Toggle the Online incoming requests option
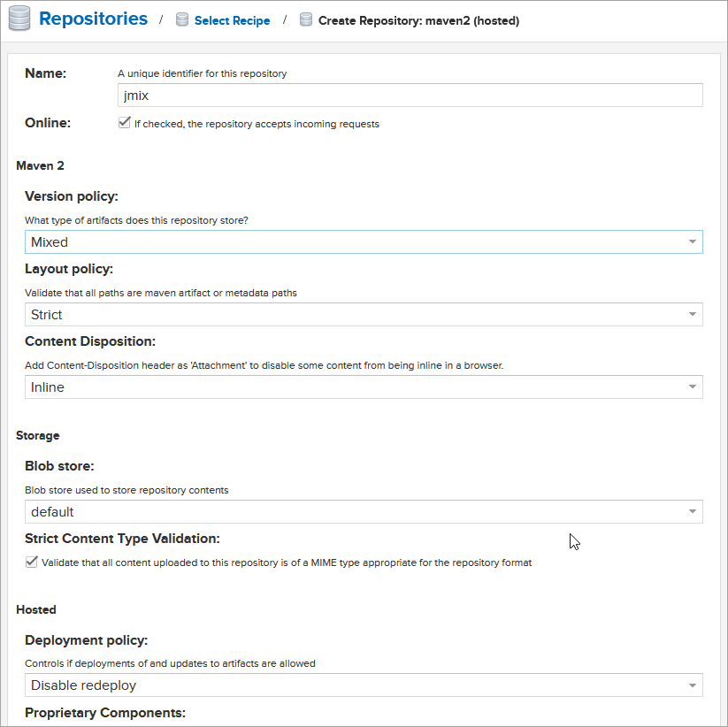Viewport: 728px width, 727px height. (124, 124)
